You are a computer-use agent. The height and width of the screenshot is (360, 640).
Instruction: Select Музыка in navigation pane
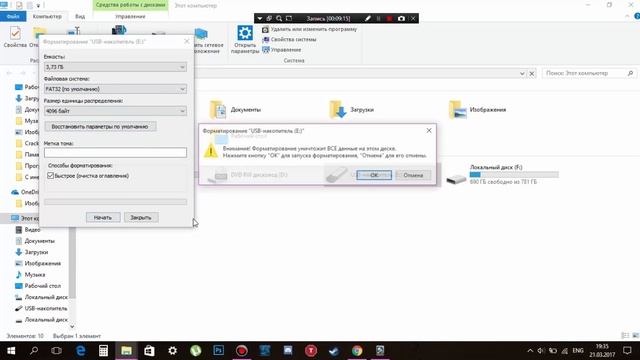30,275
